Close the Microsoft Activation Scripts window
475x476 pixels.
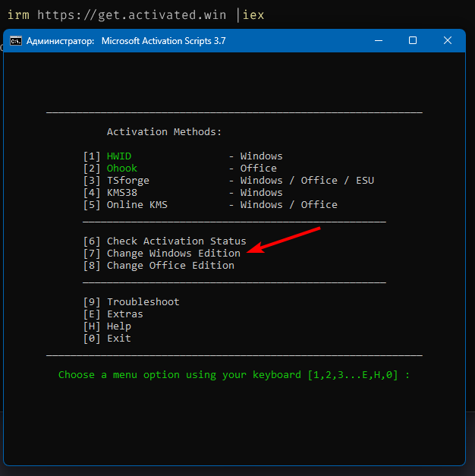point(448,40)
